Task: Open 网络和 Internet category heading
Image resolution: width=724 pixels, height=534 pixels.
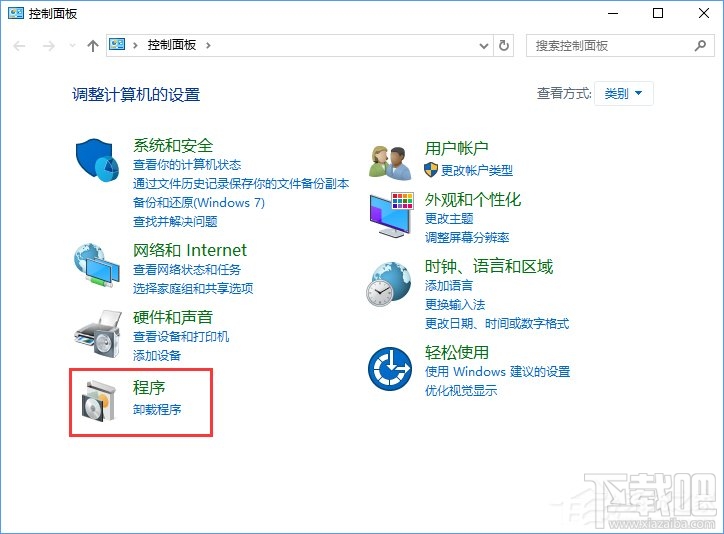Action: click(x=190, y=250)
